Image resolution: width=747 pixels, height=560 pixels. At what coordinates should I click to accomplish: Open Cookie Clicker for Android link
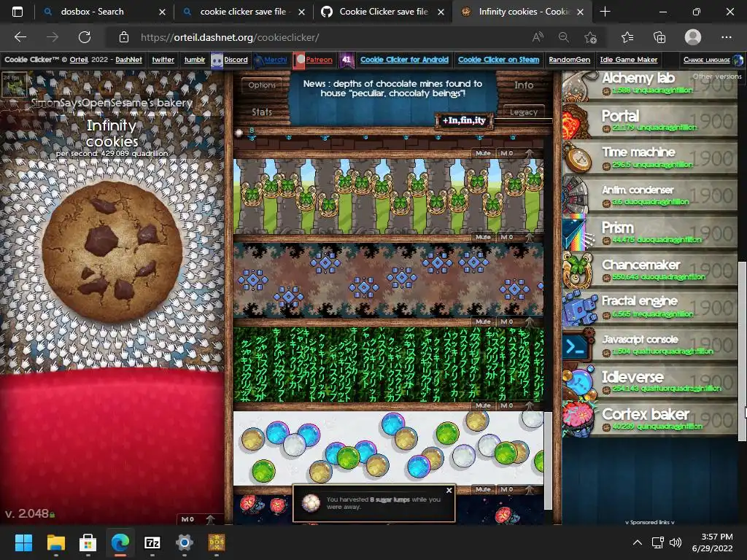[404, 60]
